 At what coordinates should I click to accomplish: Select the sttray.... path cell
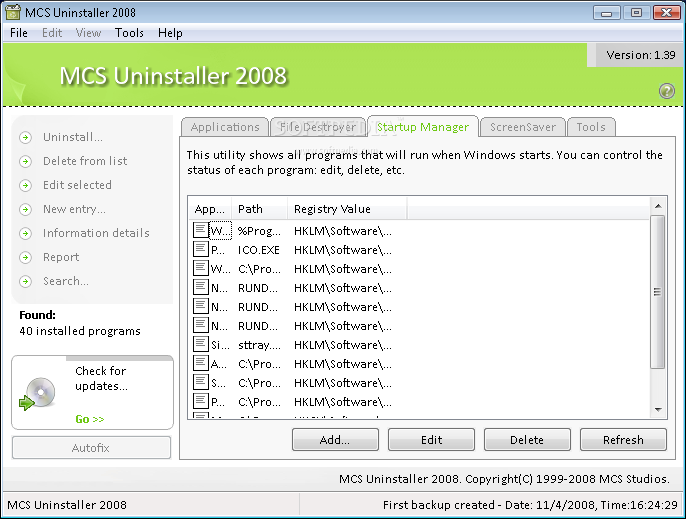259,345
